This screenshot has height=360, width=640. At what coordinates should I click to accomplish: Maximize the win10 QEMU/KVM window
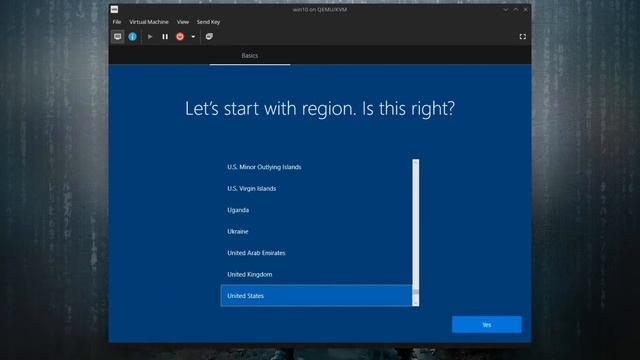coord(516,9)
